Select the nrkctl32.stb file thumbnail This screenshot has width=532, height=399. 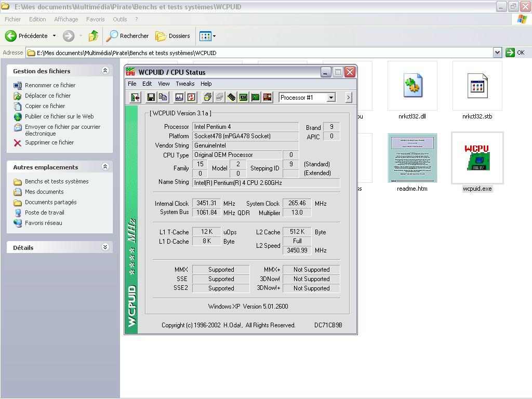pos(477,86)
